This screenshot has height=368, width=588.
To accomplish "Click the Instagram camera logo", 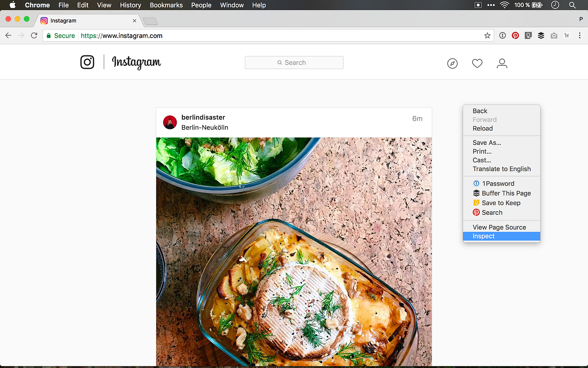I will coord(87,62).
